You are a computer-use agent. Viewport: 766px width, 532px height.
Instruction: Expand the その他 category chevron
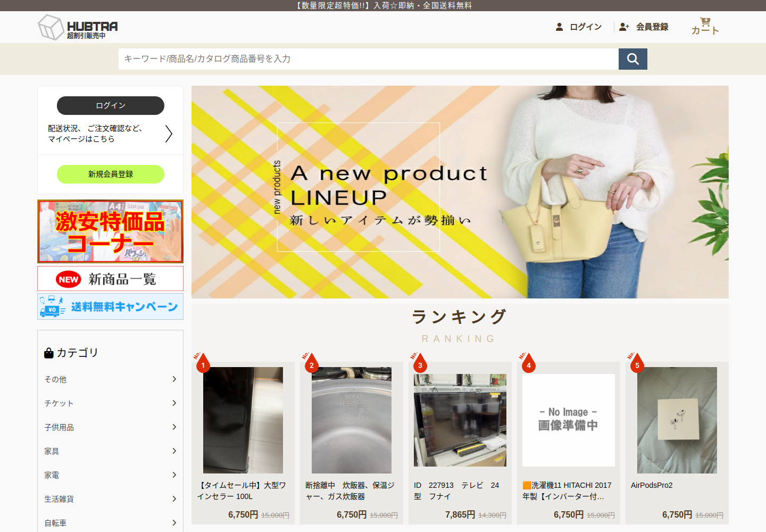coord(174,379)
